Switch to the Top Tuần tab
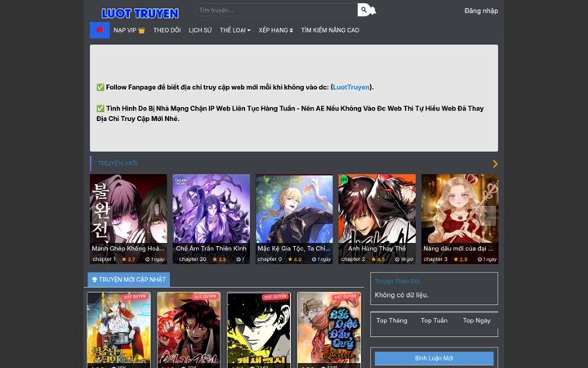This screenshot has width=588, height=368. point(434,321)
